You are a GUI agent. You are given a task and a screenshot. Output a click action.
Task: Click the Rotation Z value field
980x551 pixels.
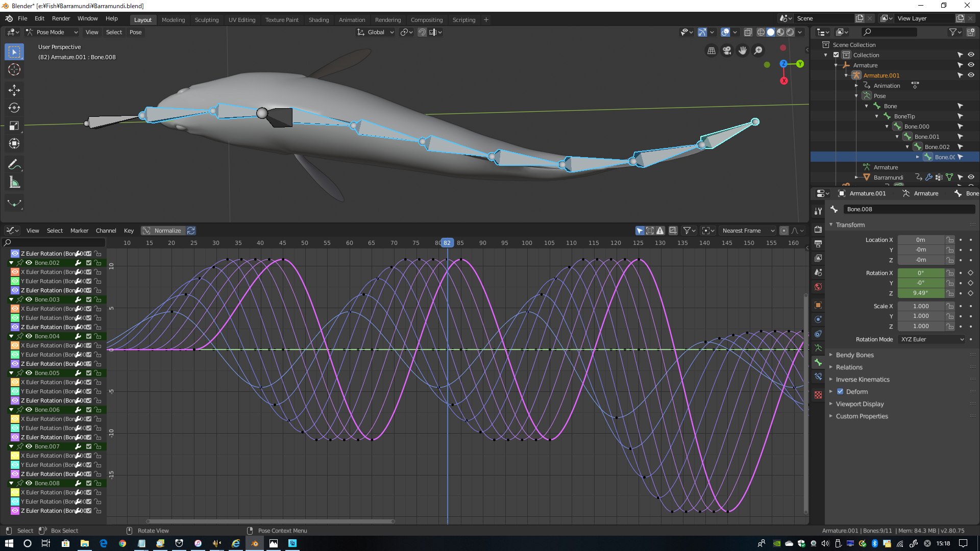(920, 293)
